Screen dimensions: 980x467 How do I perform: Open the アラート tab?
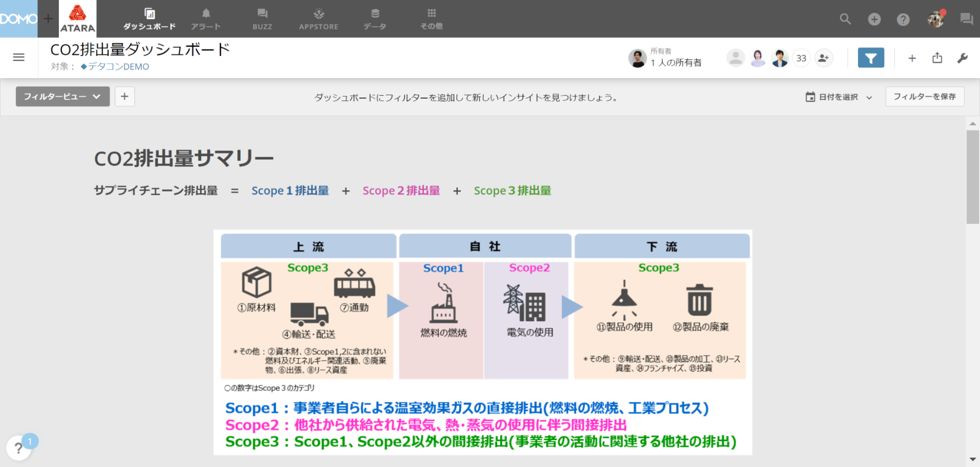pyautogui.click(x=206, y=19)
